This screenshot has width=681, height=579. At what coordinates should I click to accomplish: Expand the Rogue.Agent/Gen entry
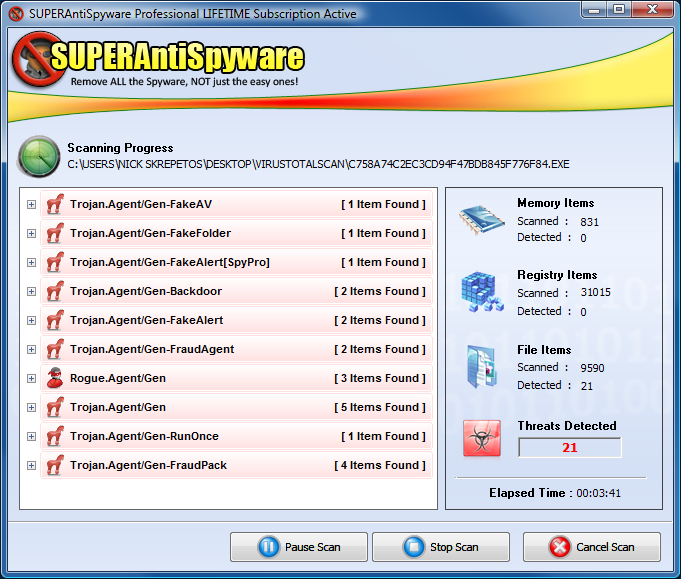31,378
